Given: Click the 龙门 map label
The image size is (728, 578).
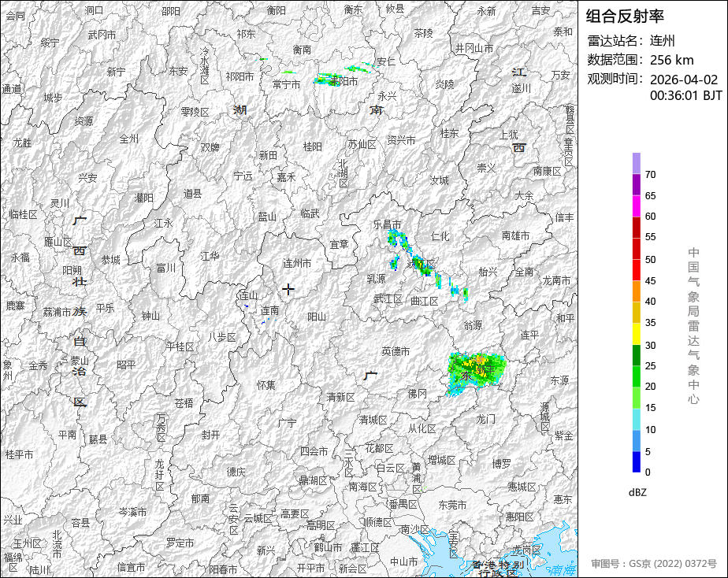Looking at the screenshot, I should tap(486, 420).
